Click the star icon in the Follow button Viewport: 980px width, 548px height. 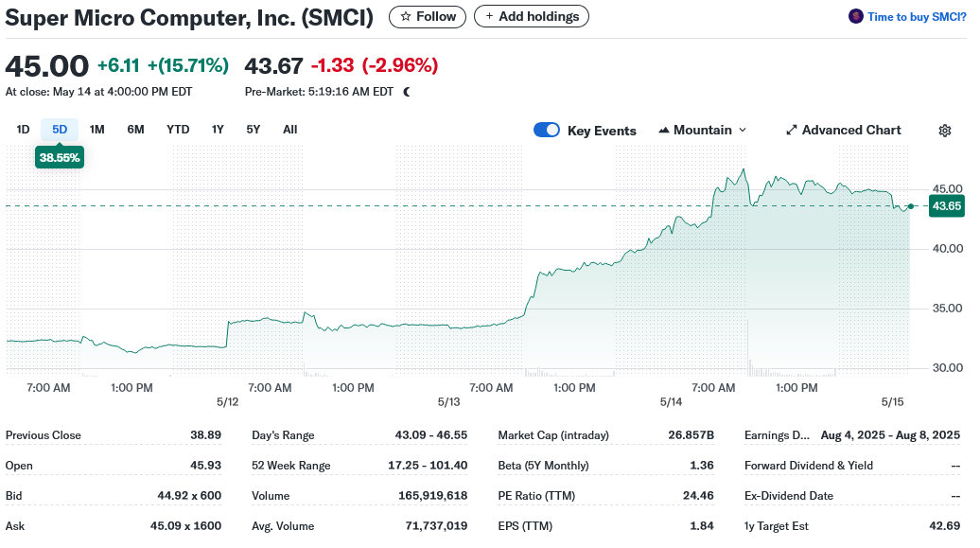[404, 16]
